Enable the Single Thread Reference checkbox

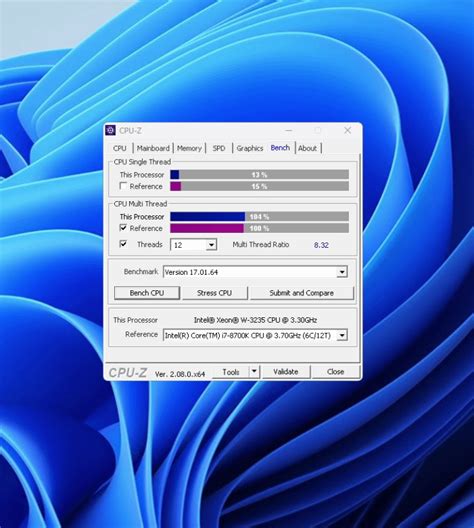(123, 186)
